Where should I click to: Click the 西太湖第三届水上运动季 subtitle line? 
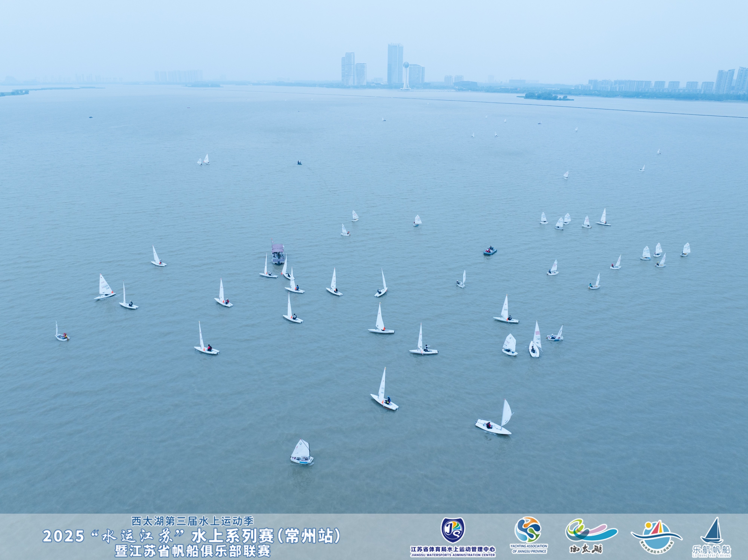192,521
